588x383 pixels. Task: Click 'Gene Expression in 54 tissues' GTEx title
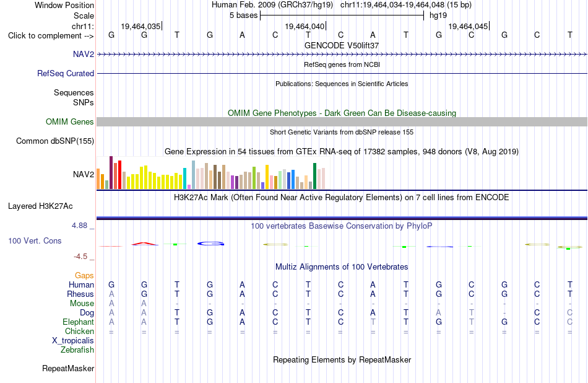(x=342, y=152)
